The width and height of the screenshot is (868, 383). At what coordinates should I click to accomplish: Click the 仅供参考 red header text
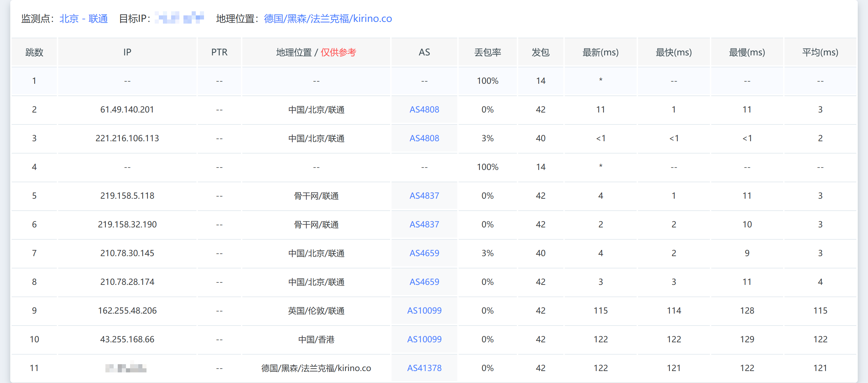coord(338,52)
